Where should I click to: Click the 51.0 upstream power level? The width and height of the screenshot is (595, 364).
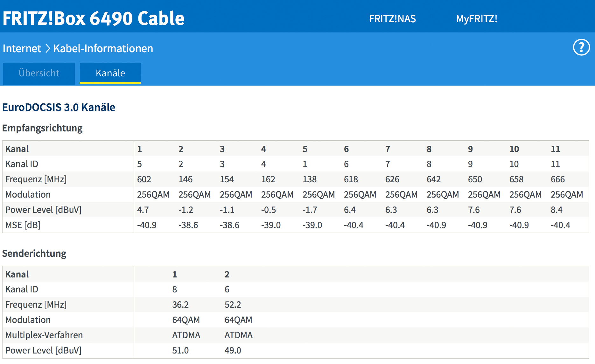coord(180,350)
